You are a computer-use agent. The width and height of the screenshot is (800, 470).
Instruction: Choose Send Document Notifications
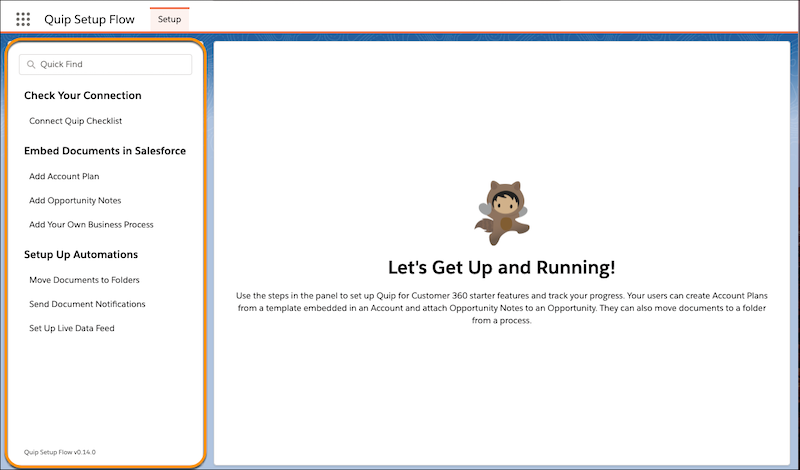[87, 304]
